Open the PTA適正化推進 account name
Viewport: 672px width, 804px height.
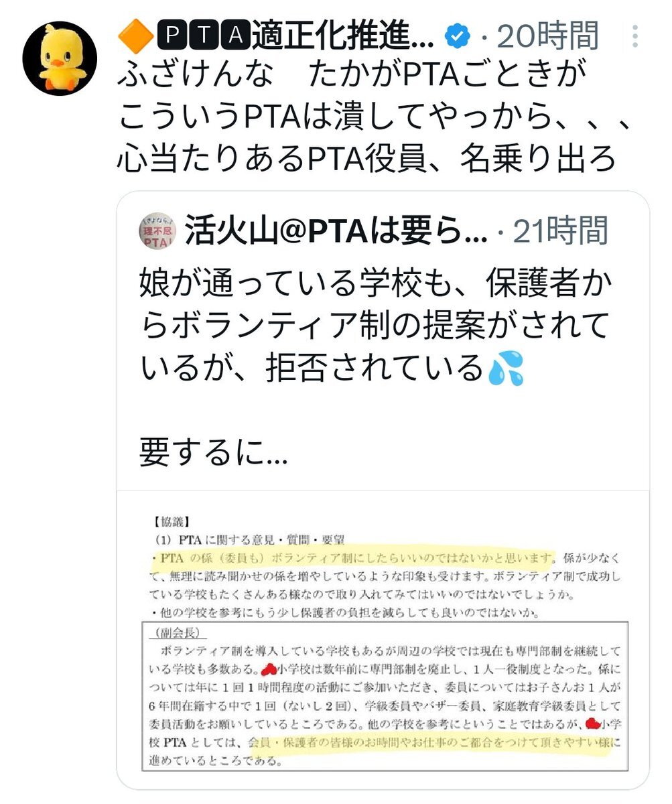285,37
